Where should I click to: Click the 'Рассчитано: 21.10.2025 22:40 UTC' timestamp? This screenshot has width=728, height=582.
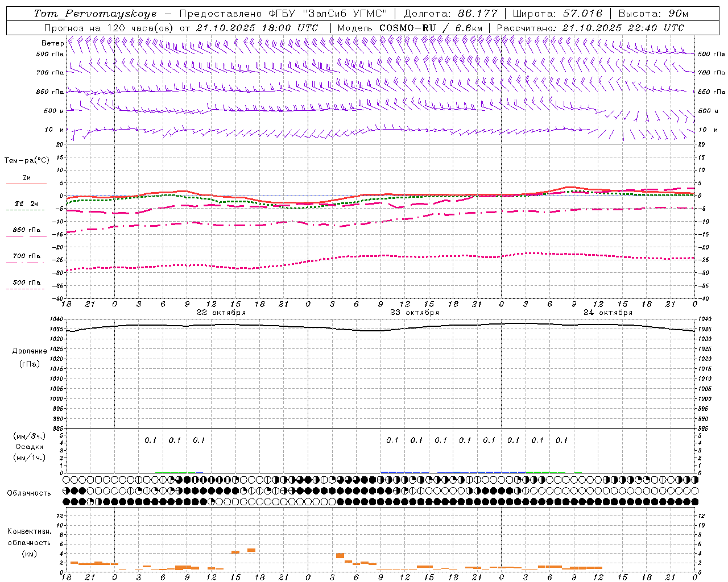590,28
